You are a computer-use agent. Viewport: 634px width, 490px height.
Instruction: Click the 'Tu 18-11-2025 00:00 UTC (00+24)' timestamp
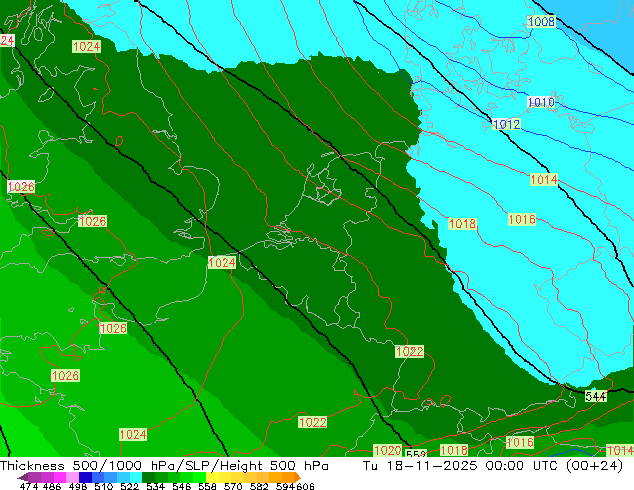pos(493,466)
